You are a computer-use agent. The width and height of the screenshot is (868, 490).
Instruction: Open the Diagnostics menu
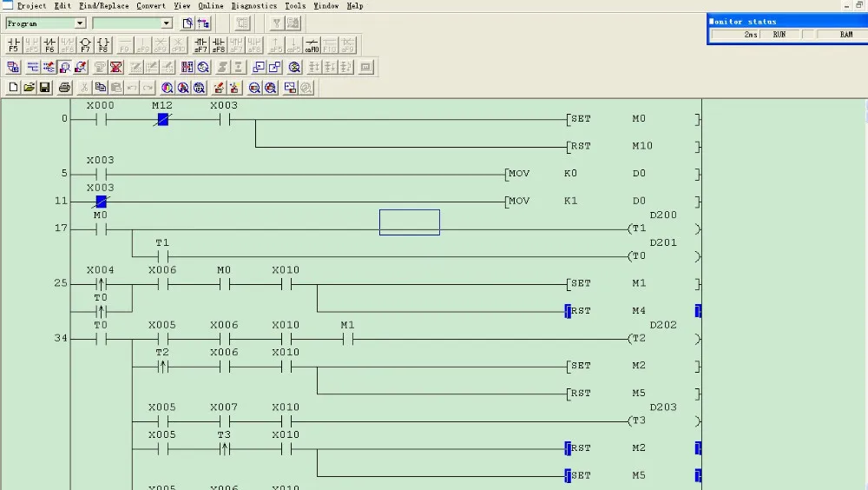click(x=254, y=5)
